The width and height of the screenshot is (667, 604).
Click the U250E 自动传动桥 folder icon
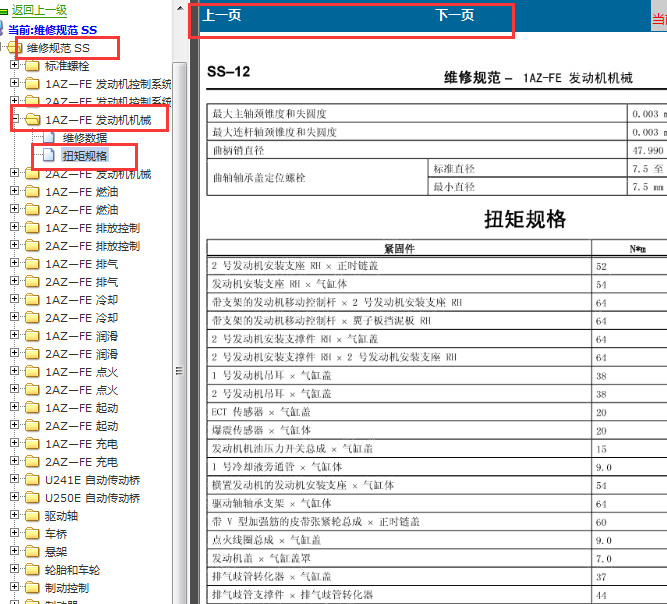pos(32,498)
